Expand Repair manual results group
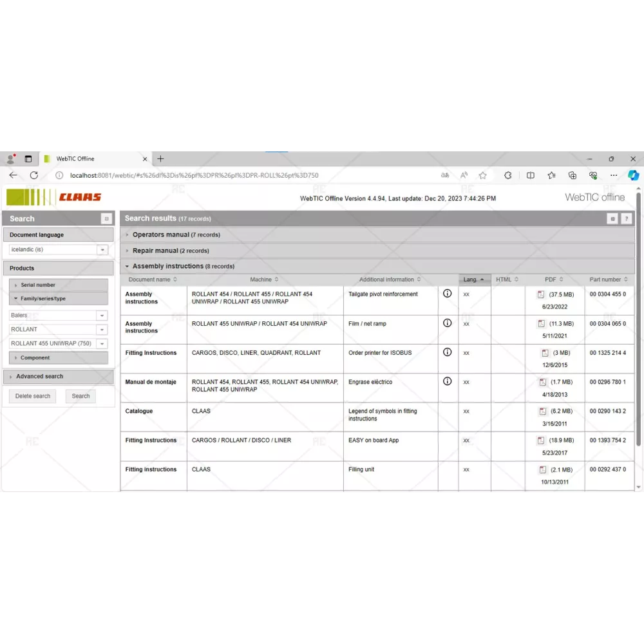The image size is (644, 644). pos(155,251)
